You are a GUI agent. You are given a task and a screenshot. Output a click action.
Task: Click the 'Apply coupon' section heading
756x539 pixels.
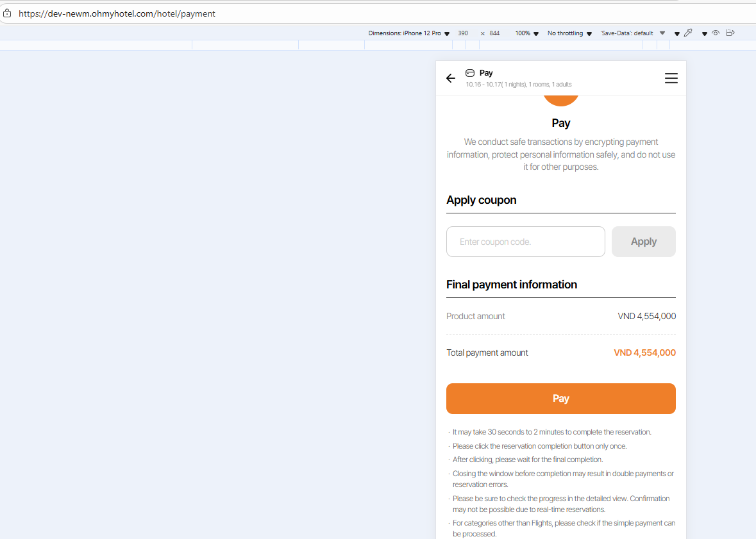pos(481,200)
